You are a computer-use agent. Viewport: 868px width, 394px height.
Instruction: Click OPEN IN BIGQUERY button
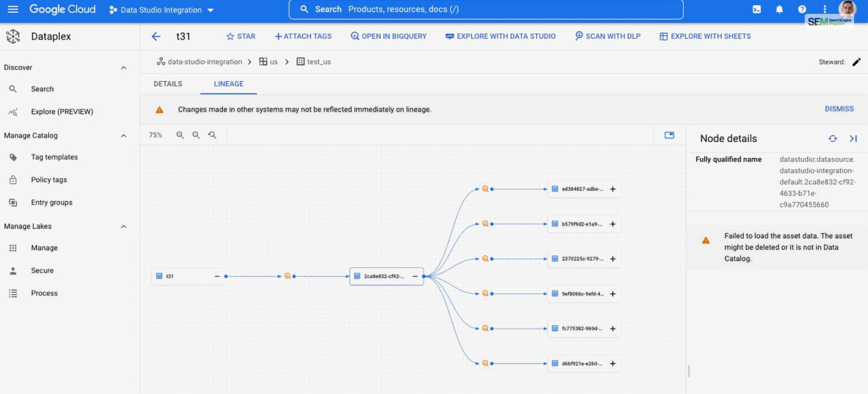pyautogui.click(x=388, y=36)
